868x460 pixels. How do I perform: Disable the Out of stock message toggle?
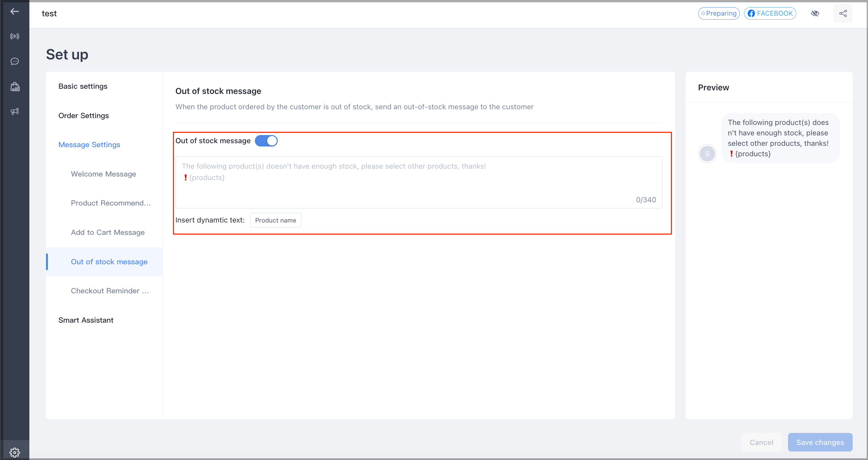(266, 141)
